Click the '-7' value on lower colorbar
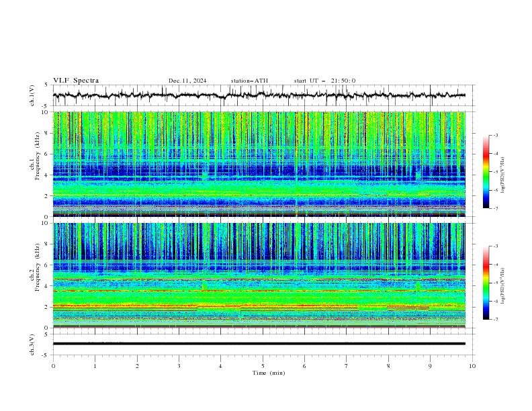532x411 pixels. [495, 319]
